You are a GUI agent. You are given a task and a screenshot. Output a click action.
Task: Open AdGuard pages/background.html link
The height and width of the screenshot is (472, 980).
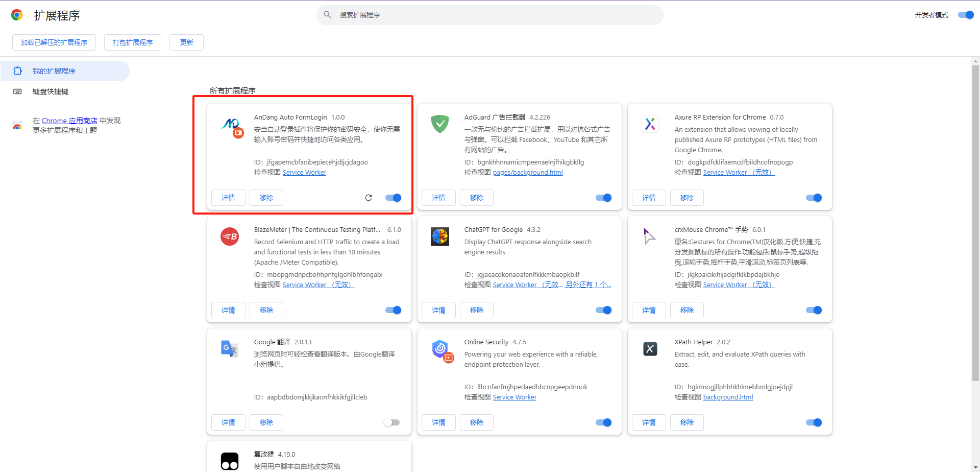(x=528, y=173)
